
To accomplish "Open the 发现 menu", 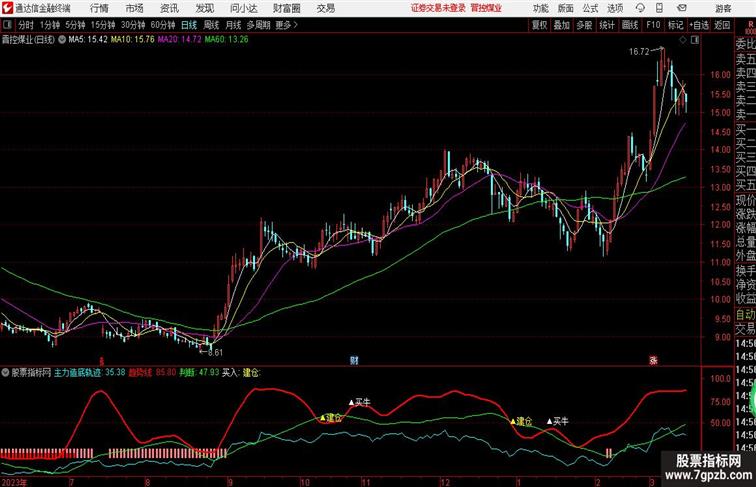I will pos(204,8).
